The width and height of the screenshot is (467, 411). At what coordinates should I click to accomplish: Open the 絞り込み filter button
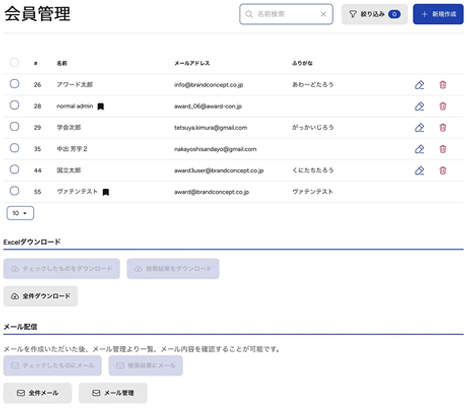point(374,14)
